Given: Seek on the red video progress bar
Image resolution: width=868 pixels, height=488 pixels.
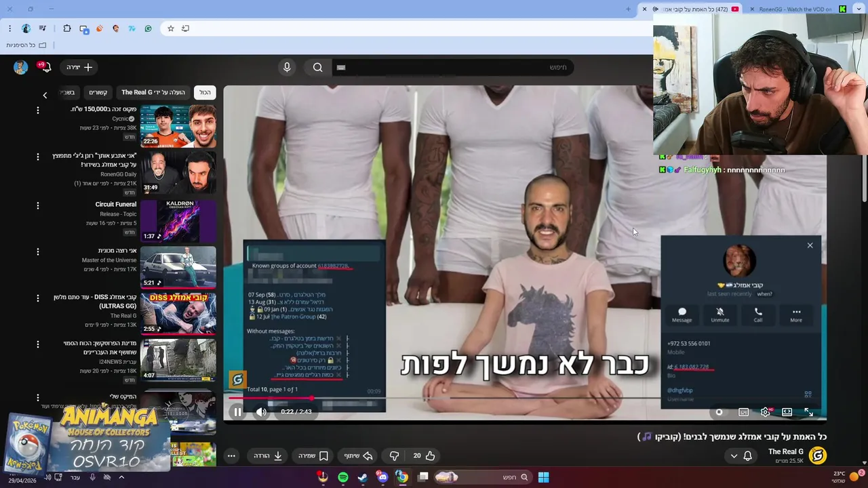Looking at the screenshot, I should click(525, 399).
